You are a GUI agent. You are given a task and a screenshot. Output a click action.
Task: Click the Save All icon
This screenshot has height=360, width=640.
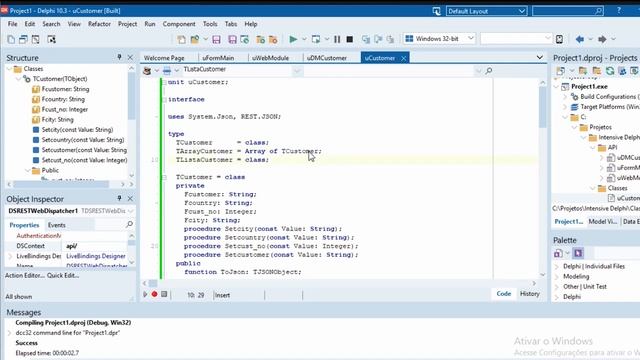(x=232, y=39)
